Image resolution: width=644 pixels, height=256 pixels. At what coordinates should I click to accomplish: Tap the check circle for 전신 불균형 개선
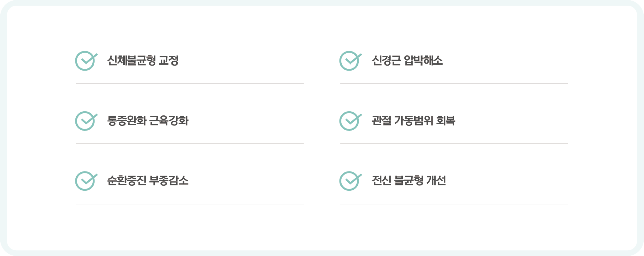(350, 181)
